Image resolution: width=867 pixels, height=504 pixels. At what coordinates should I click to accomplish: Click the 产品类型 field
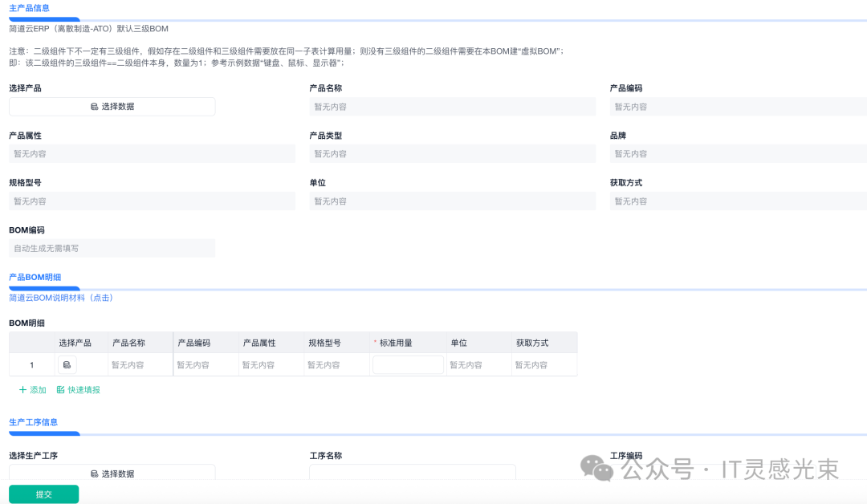(x=452, y=154)
